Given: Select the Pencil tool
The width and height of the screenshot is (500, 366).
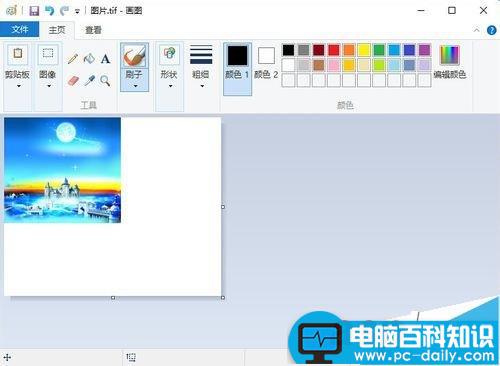Looking at the screenshot, I should 73,59.
